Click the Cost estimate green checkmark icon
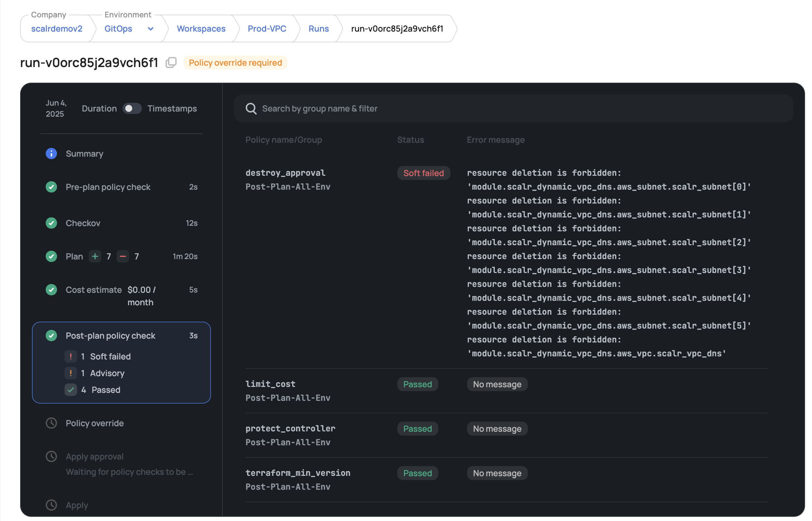 (x=51, y=290)
